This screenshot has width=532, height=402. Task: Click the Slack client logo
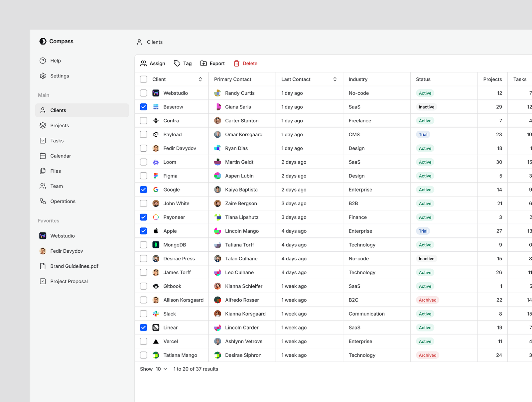pos(156,314)
